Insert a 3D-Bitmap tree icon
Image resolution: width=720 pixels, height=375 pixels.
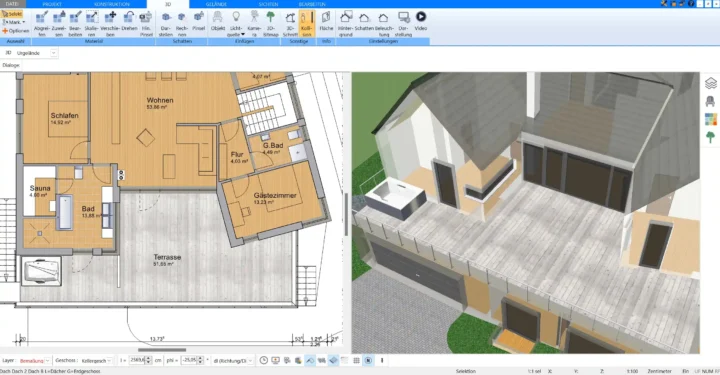(x=271, y=24)
